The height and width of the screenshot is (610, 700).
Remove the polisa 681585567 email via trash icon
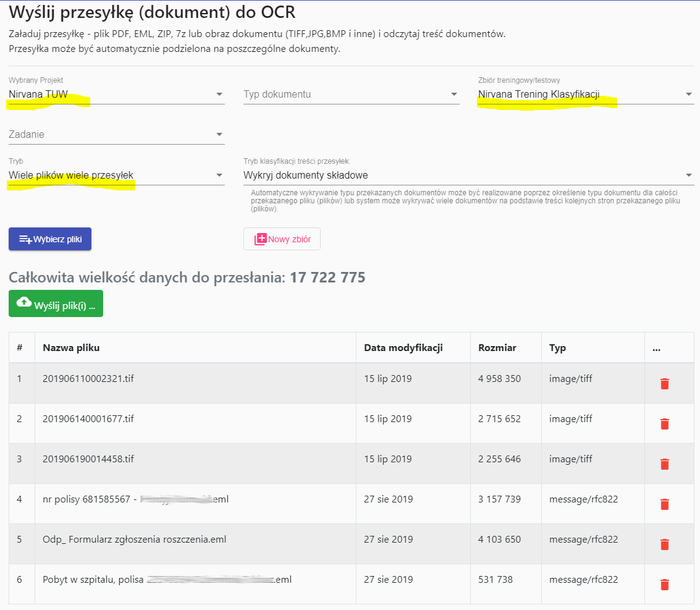tap(665, 504)
